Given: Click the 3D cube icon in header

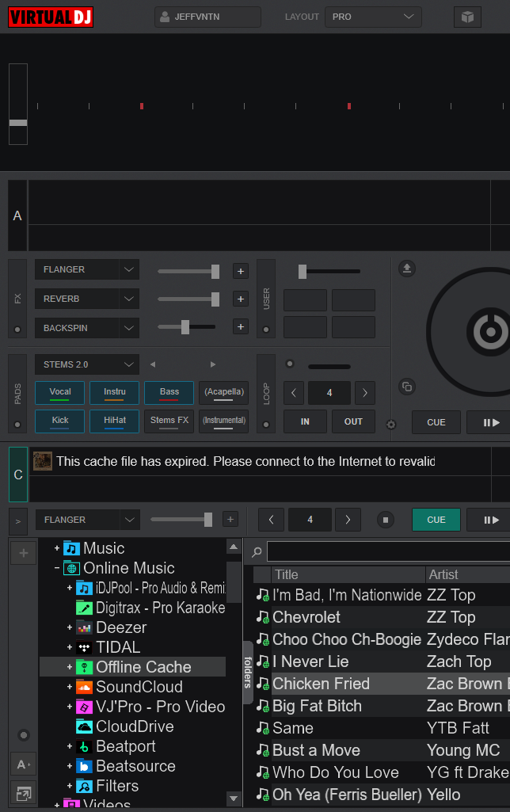Looking at the screenshot, I should [467, 17].
